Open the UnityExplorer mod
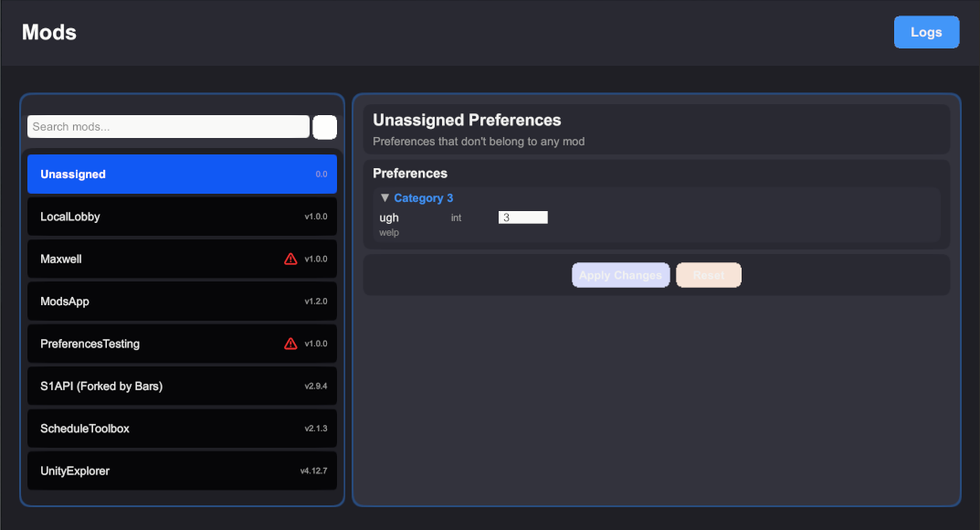Image resolution: width=980 pixels, height=530 pixels. 182,471
